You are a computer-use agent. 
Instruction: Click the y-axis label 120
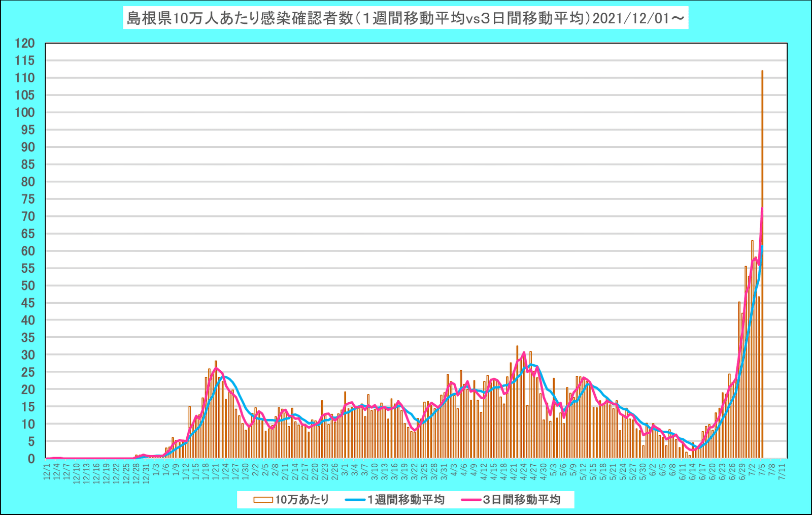[25, 43]
